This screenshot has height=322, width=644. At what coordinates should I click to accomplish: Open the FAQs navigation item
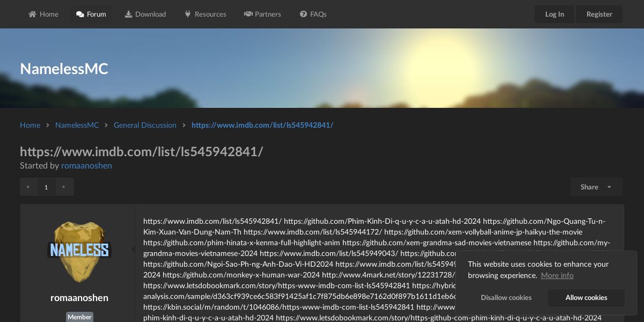tap(313, 14)
